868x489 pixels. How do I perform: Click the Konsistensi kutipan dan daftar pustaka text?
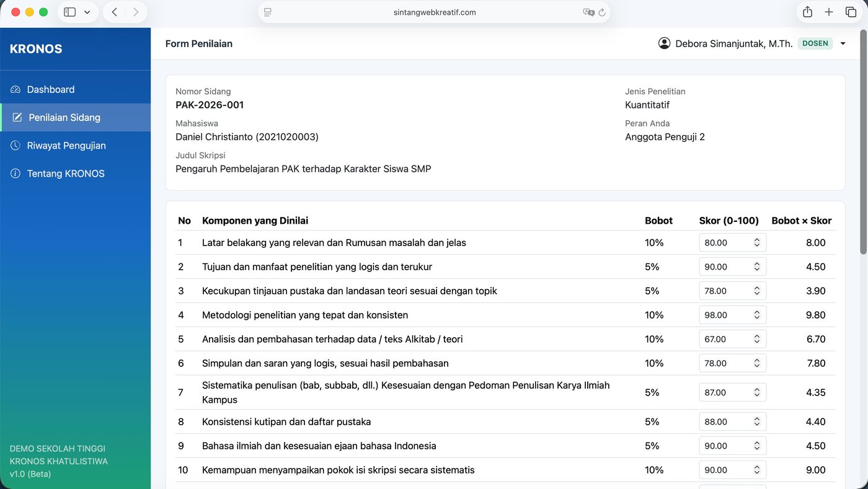click(286, 421)
